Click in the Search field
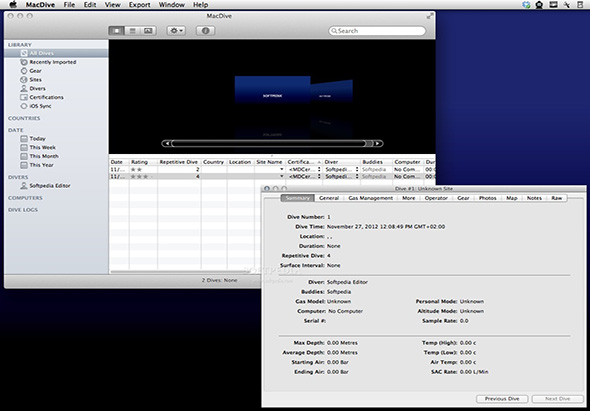This screenshot has height=411, width=590. click(x=377, y=31)
